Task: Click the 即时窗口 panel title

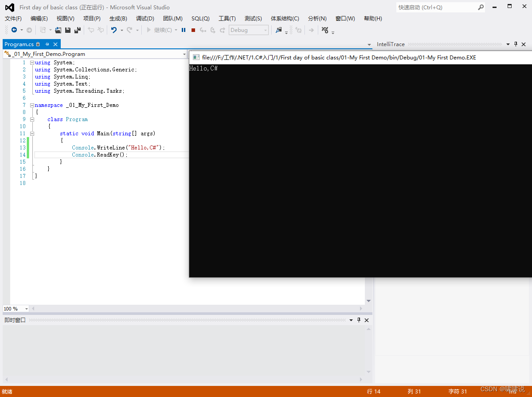Action: (x=15, y=320)
